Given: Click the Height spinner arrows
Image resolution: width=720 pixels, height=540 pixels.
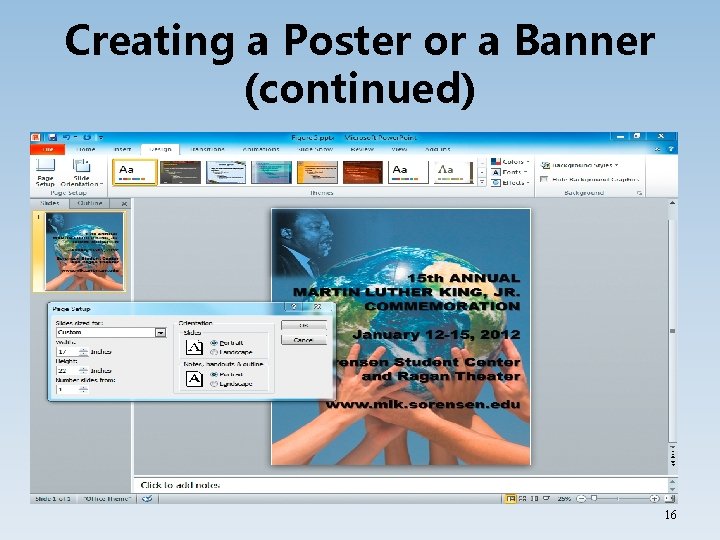Looking at the screenshot, I should click(83, 371).
